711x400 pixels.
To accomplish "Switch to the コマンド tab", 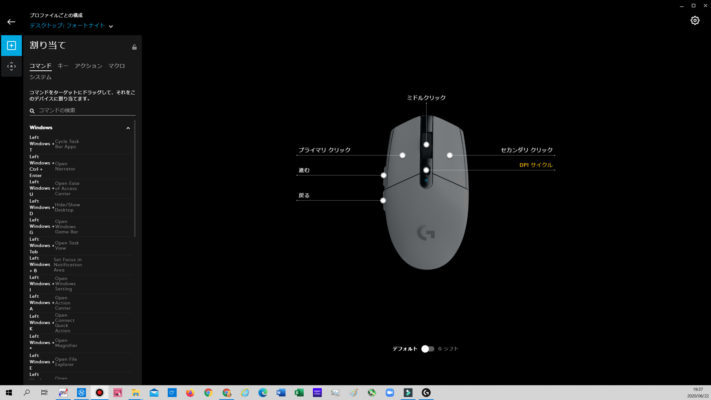I will (40, 66).
